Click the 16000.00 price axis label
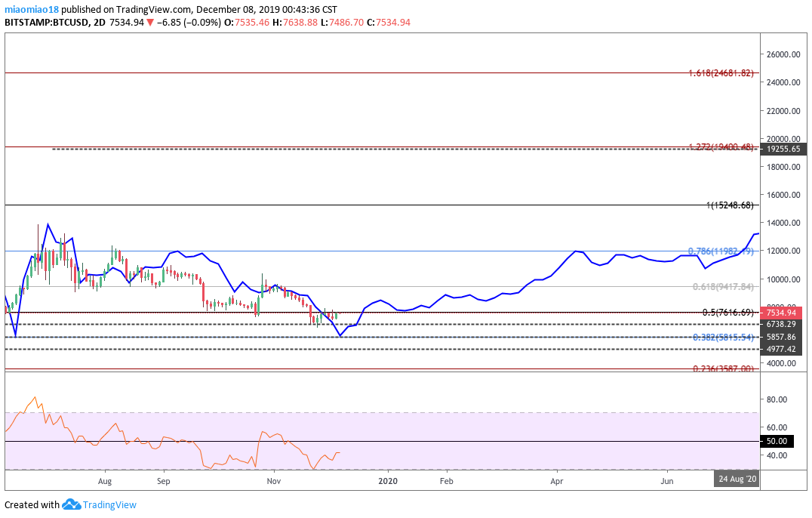This screenshot has width=812, height=518. click(x=783, y=195)
